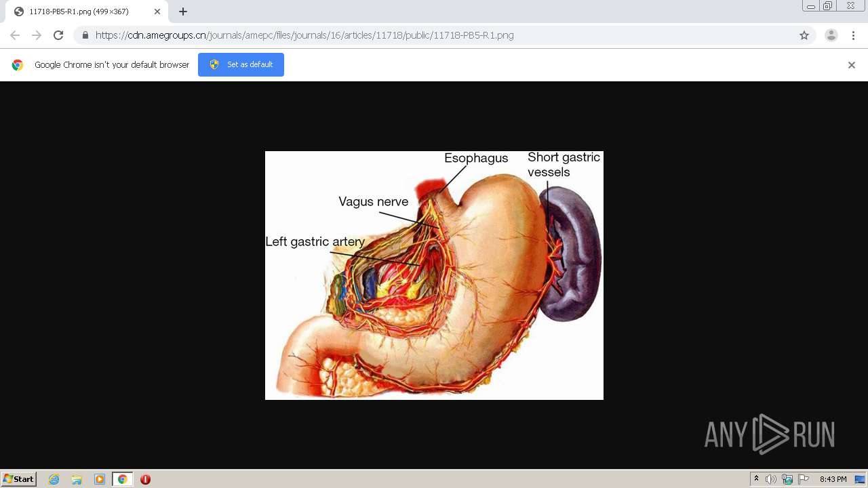
Task: Open the Windows Start menu
Action: pos(19,479)
